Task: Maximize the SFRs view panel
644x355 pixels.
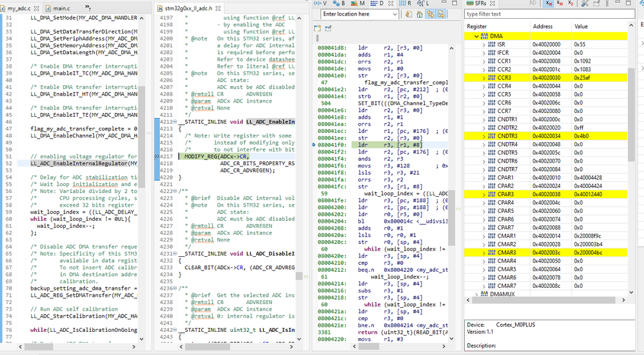Action: click(628, 3)
